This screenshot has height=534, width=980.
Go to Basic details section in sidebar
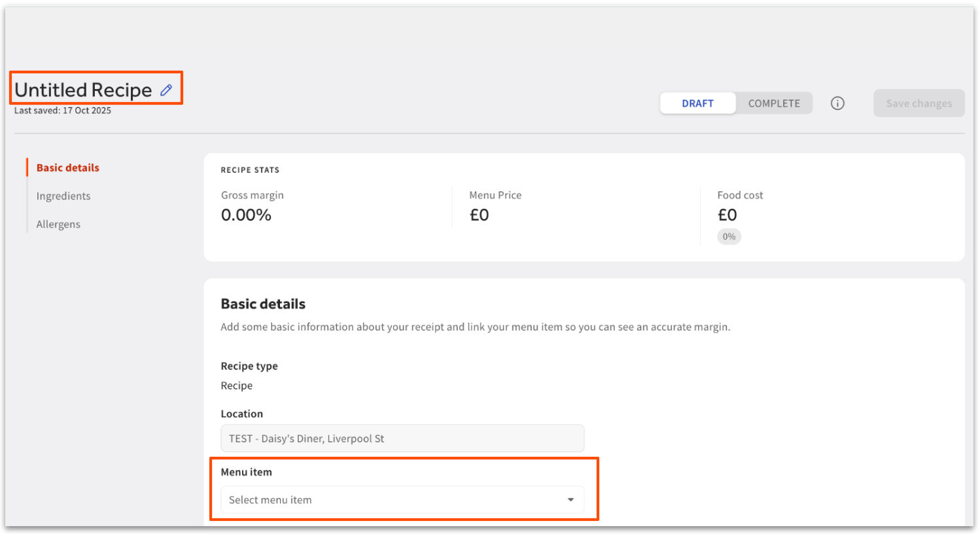click(x=67, y=168)
